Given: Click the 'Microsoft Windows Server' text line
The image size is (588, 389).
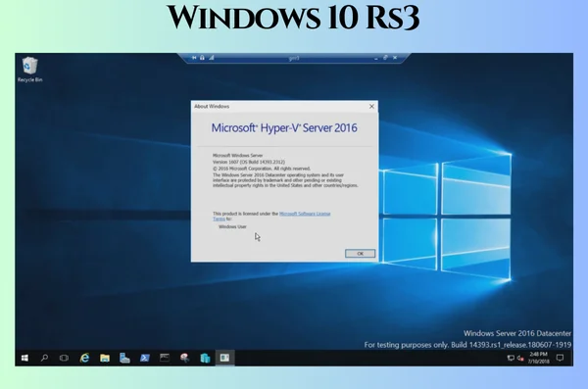Looking at the screenshot, I should point(238,155).
